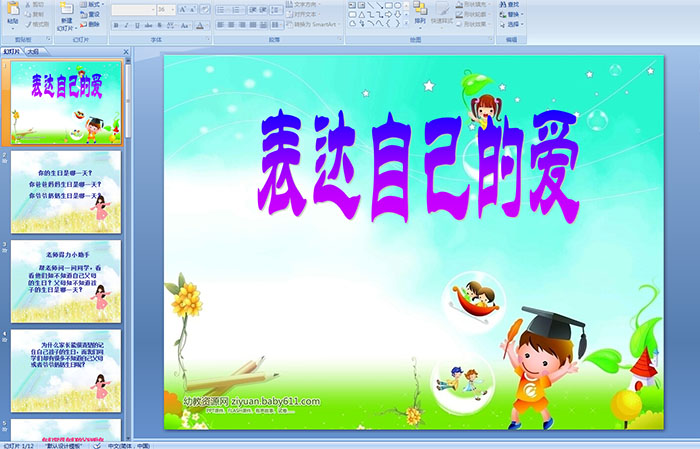Switch to the Outline (大纲) tab

click(33, 49)
